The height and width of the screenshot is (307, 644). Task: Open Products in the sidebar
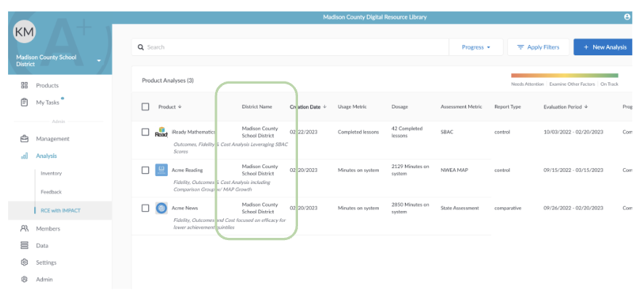47,86
